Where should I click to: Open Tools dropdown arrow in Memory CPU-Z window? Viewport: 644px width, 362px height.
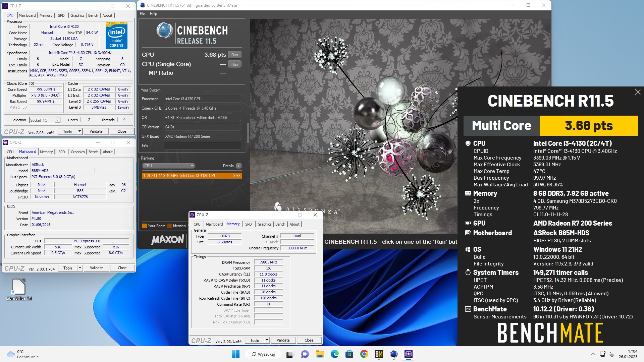[267, 340]
